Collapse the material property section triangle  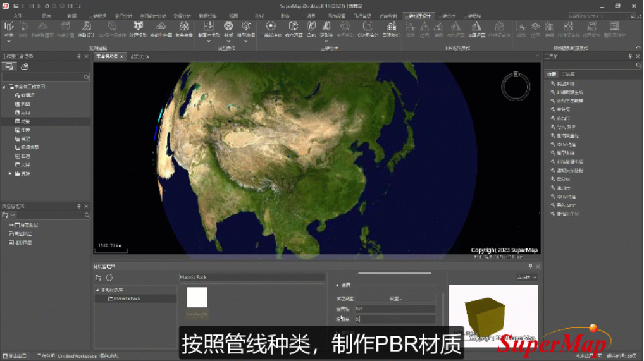[337, 285]
